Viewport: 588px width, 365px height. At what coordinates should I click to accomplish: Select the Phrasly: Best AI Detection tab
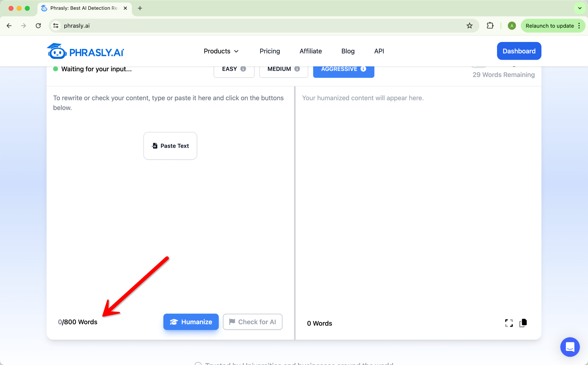[x=85, y=8]
